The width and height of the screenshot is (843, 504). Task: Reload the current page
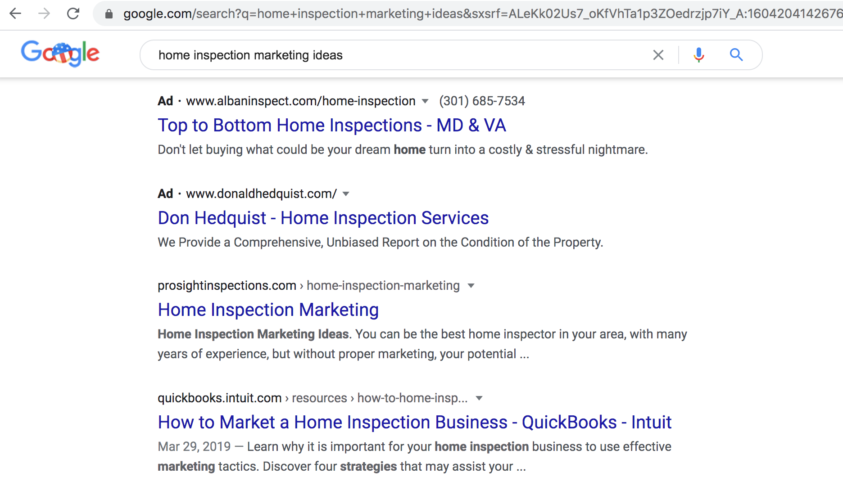point(73,13)
